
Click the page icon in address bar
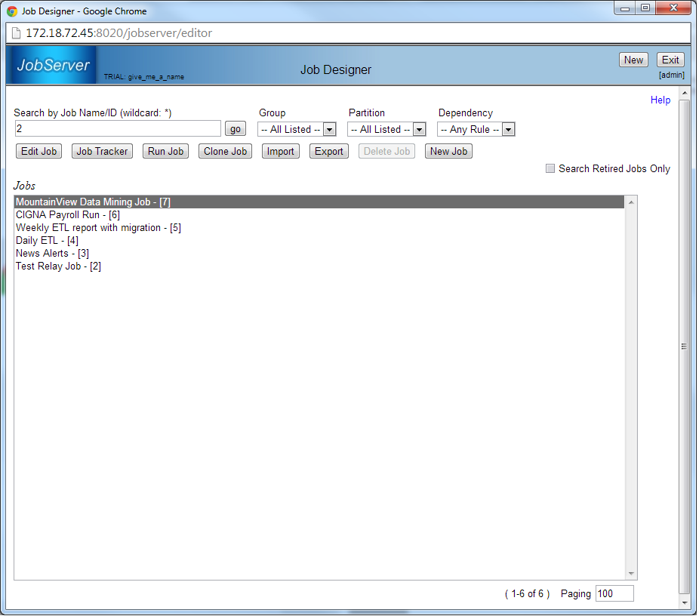[16, 33]
